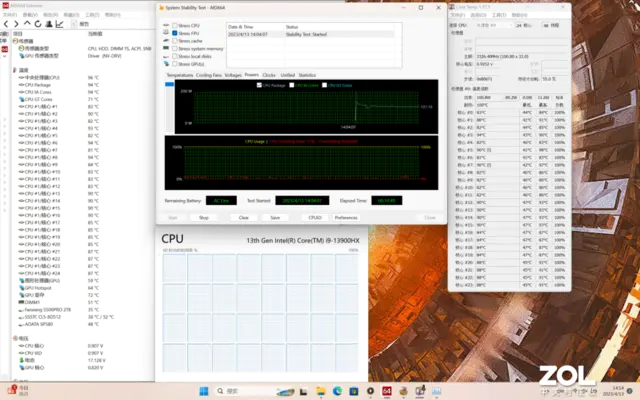Open the 选择 CPU dropdown in Core Temp
The image size is (640, 400).
[x=493, y=25]
